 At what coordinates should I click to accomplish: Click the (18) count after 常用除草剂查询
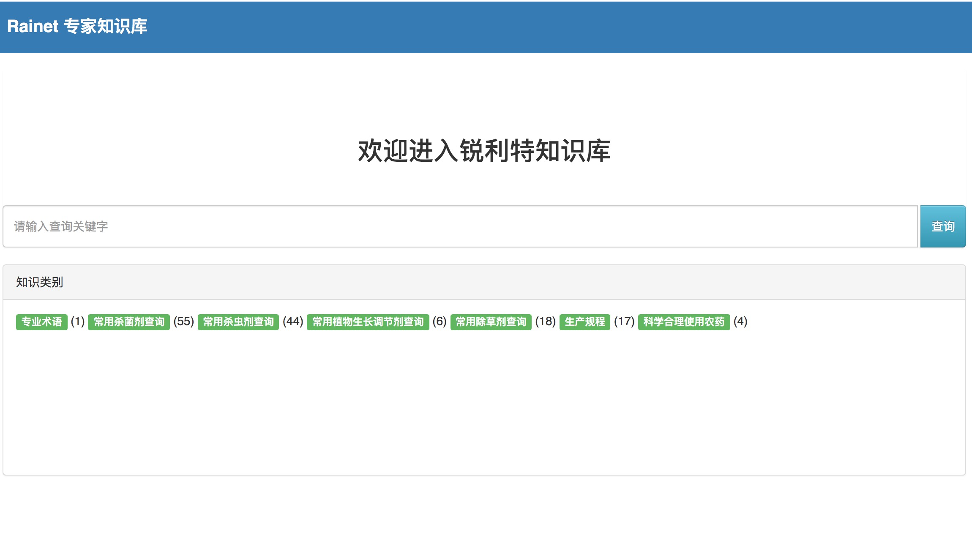[546, 321]
